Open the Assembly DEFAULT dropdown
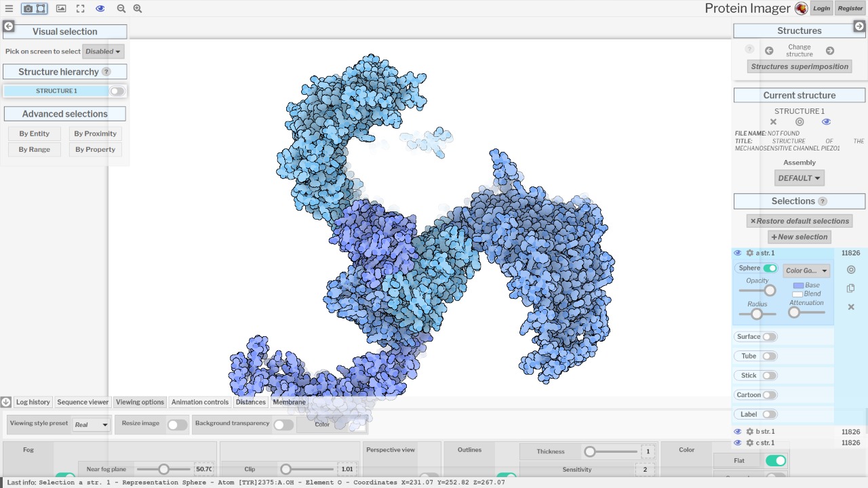Image resolution: width=868 pixels, height=488 pixels. (800, 178)
